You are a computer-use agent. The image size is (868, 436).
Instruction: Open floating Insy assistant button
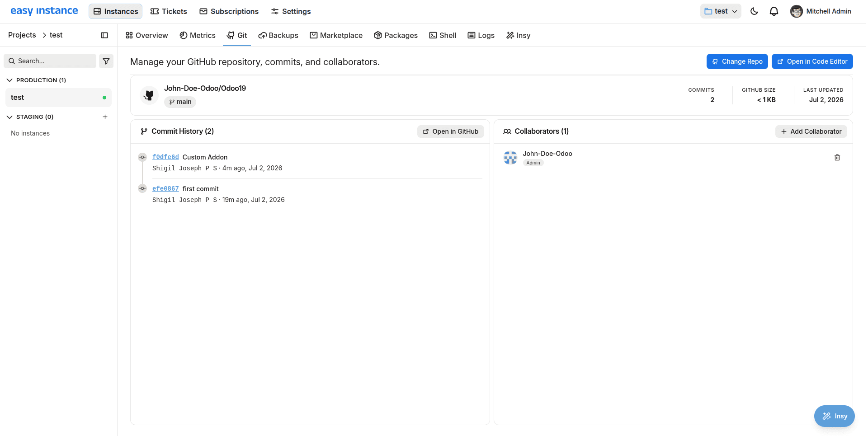click(834, 416)
